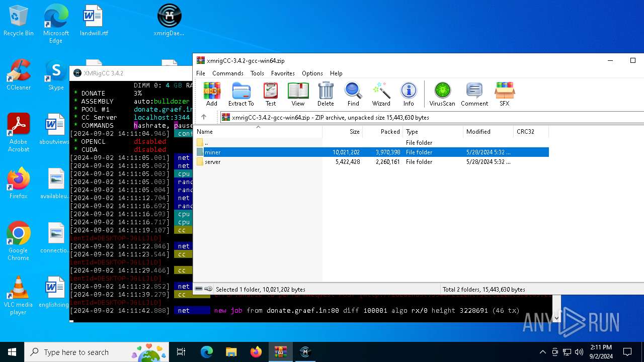Open CCleaner desktop shortcut
Image resolution: width=644 pixels, height=362 pixels.
click(19, 75)
